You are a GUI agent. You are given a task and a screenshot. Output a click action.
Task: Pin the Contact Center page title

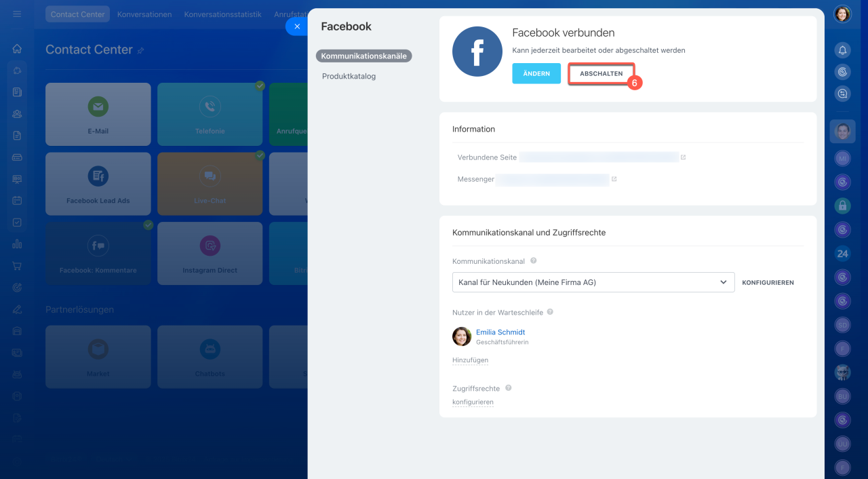pyautogui.click(x=141, y=50)
